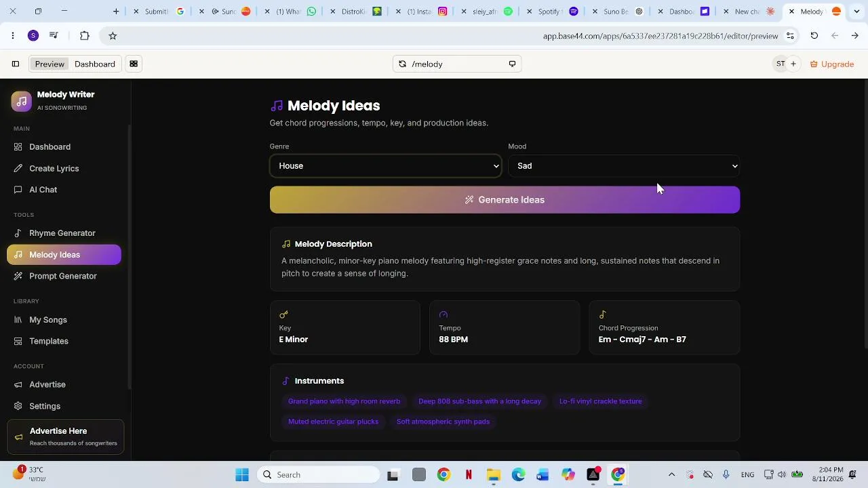Open the Windows Start button

tap(242, 475)
